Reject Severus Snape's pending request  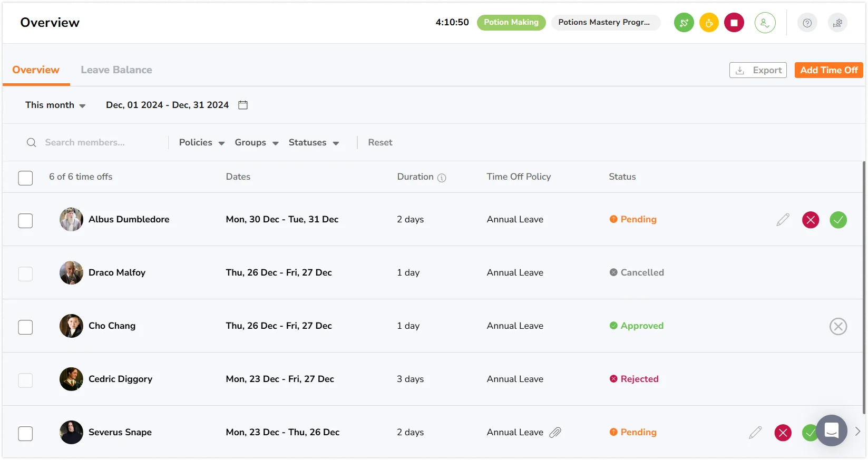(x=783, y=433)
